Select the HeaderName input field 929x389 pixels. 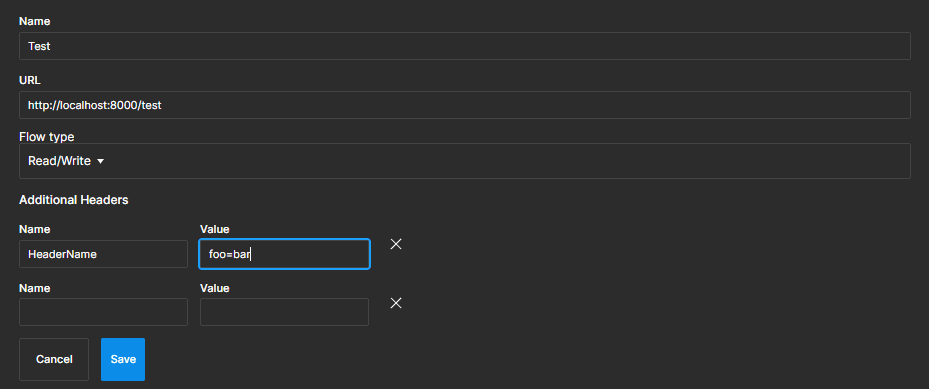click(103, 254)
